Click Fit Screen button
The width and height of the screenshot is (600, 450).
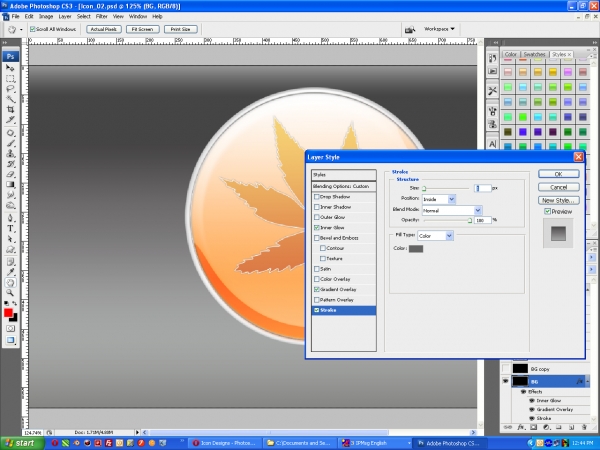[142, 29]
